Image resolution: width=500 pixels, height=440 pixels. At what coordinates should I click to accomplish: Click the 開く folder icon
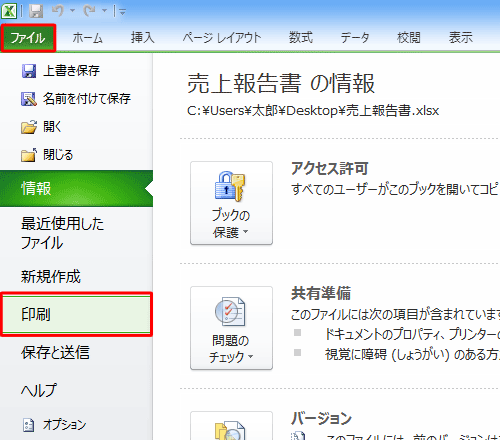29,127
